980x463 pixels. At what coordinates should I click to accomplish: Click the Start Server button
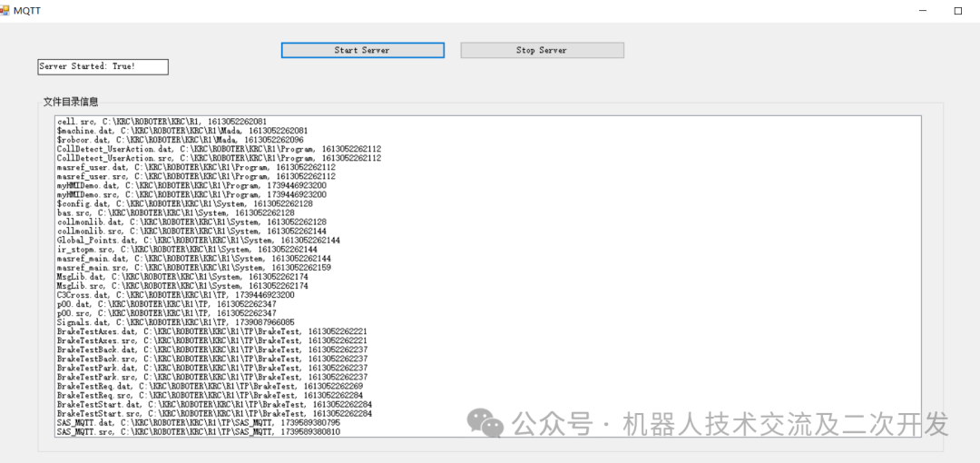point(362,50)
